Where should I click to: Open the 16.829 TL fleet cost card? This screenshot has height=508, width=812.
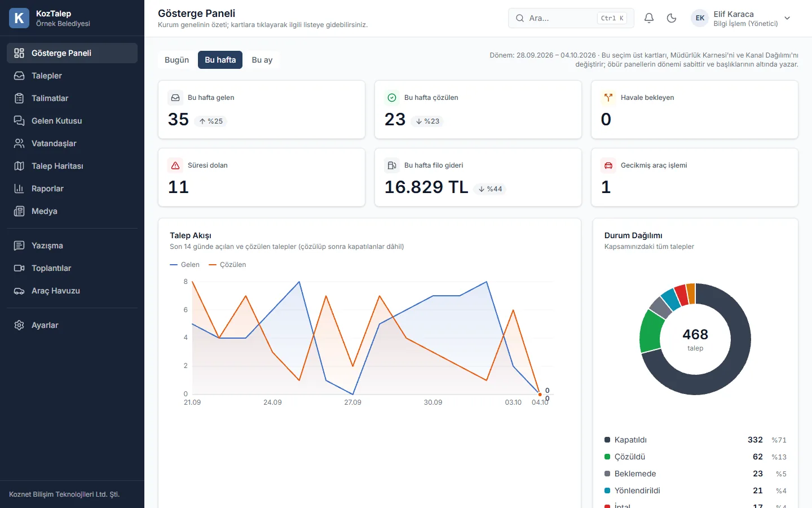point(478,177)
